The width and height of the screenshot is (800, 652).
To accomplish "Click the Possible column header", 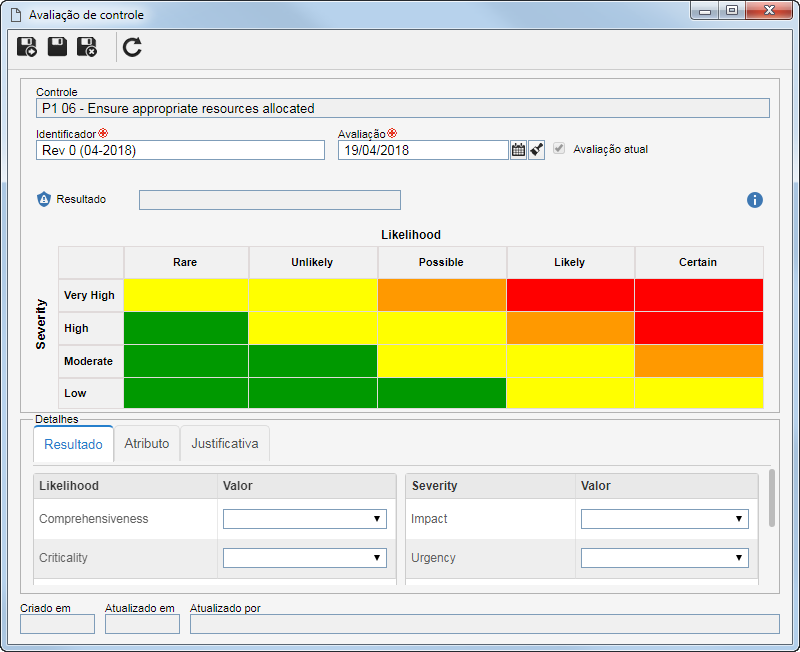I will click(x=442, y=262).
